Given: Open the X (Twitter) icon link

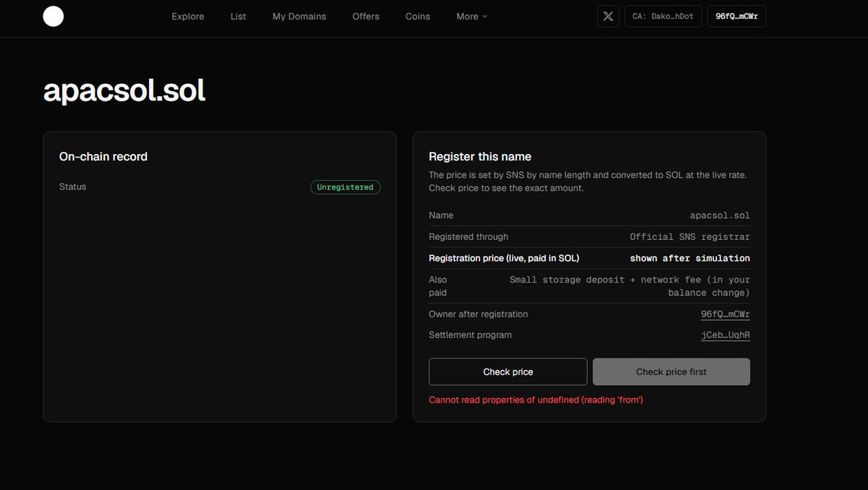Looking at the screenshot, I should pos(608,16).
